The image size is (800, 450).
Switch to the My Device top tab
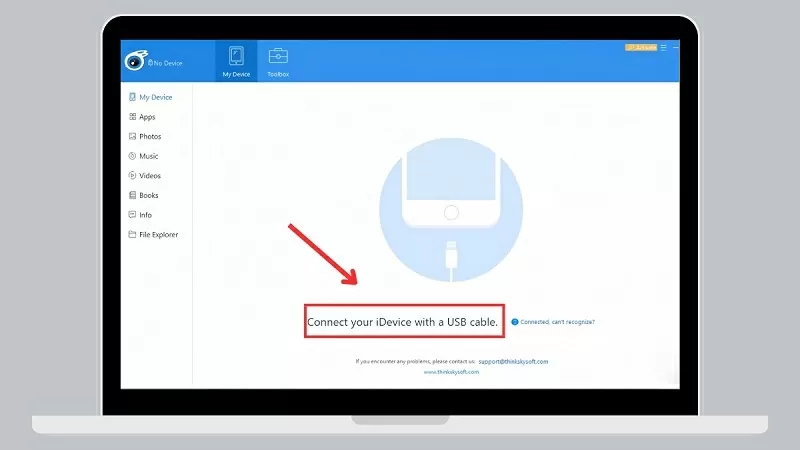(236, 62)
